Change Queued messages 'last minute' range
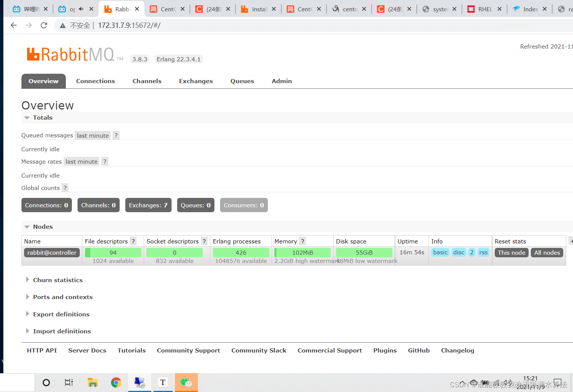573x392 pixels. click(x=93, y=135)
